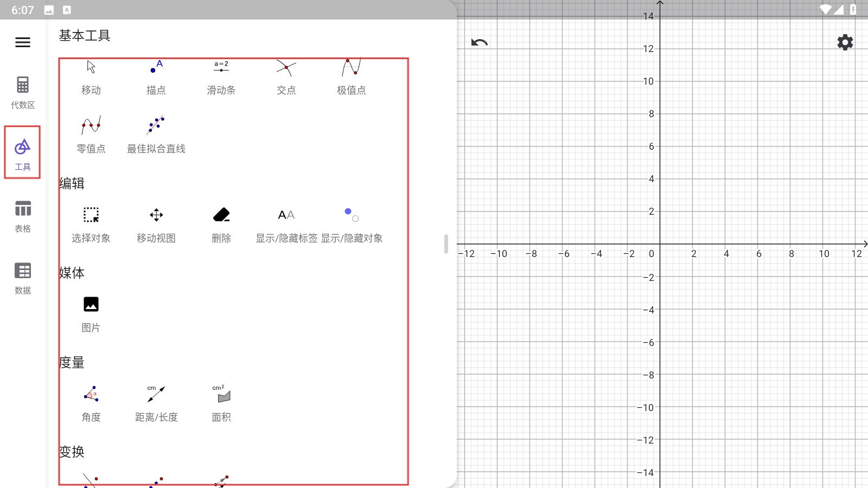This screenshot has height=488, width=868.
Task: Choose the 距离/长度 distance tool
Action: tap(156, 403)
